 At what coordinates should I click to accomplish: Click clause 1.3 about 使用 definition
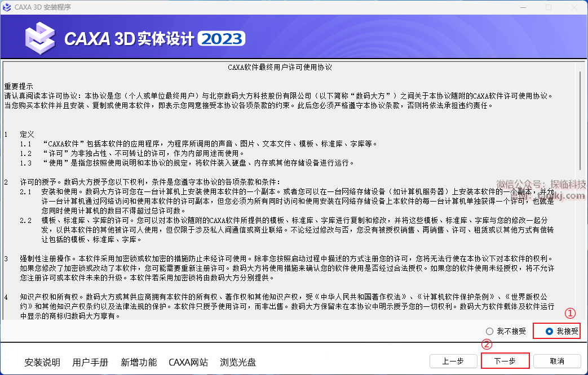[187, 163]
